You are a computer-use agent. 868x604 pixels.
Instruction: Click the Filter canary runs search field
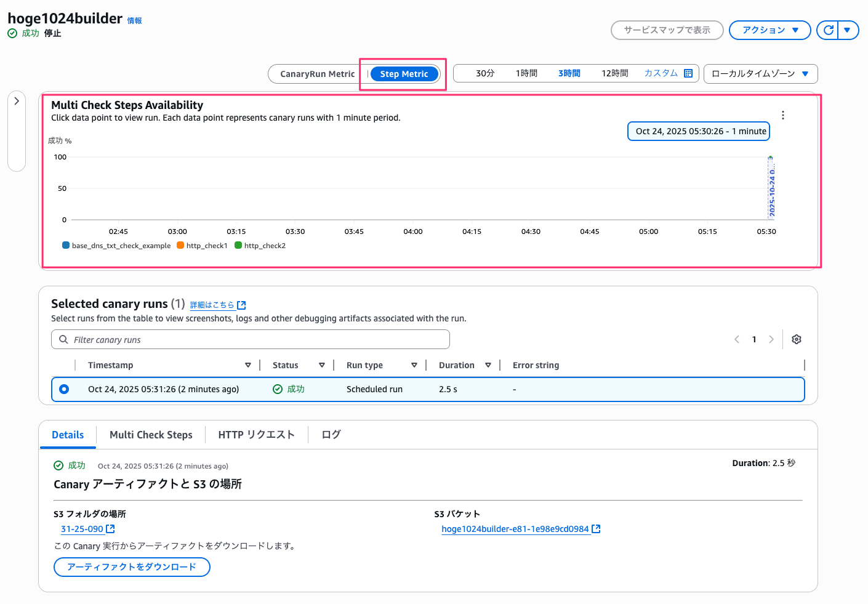click(x=251, y=340)
